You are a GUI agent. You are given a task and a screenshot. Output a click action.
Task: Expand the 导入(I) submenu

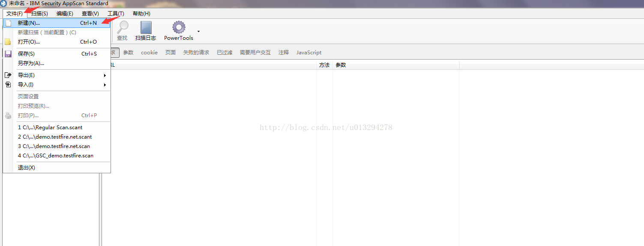tap(57, 85)
